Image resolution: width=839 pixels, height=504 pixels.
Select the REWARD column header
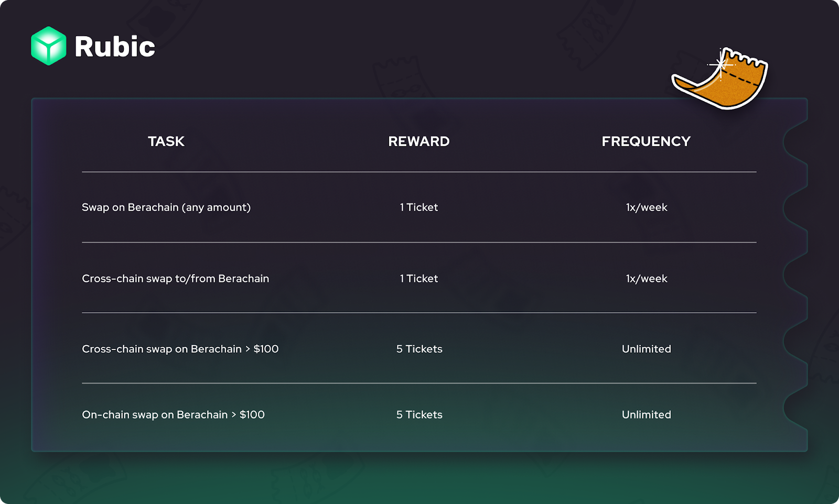tap(419, 141)
